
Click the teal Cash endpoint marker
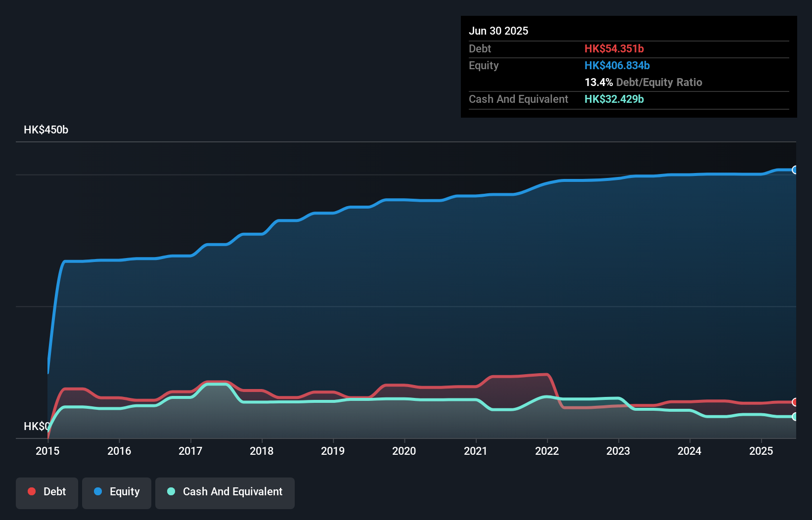point(795,417)
